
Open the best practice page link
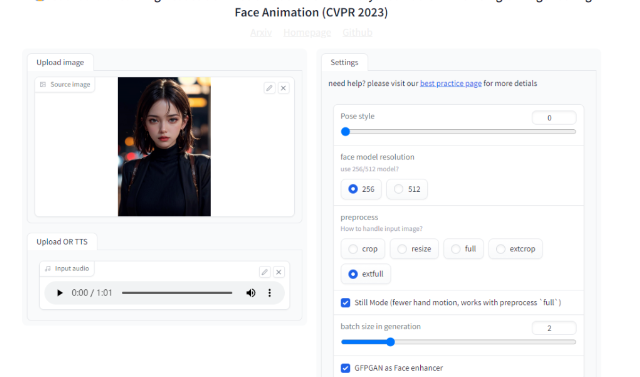click(x=451, y=83)
